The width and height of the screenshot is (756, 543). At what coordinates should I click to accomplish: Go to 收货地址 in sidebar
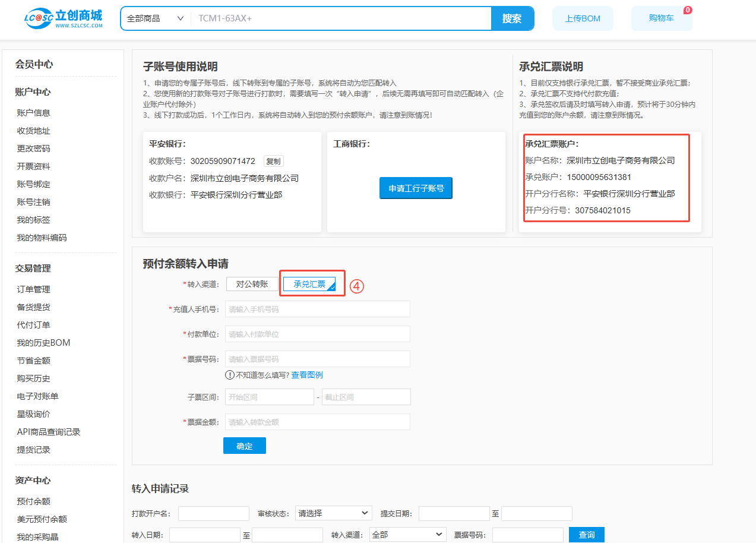point(33,131)
